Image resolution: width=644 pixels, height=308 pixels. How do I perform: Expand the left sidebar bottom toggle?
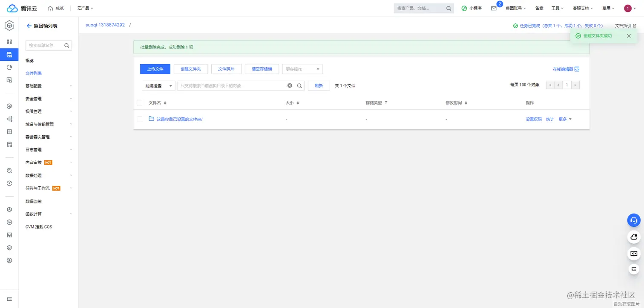9,299
